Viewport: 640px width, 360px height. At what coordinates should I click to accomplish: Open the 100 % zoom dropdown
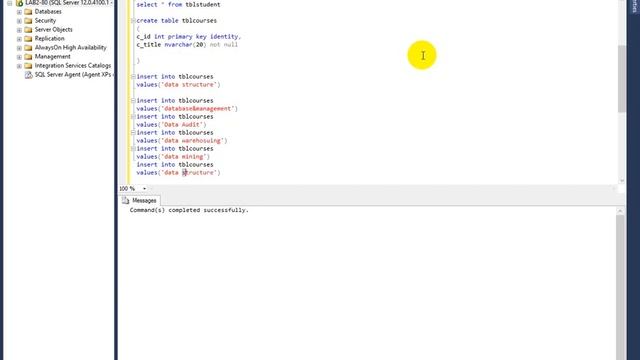(144, 189)
